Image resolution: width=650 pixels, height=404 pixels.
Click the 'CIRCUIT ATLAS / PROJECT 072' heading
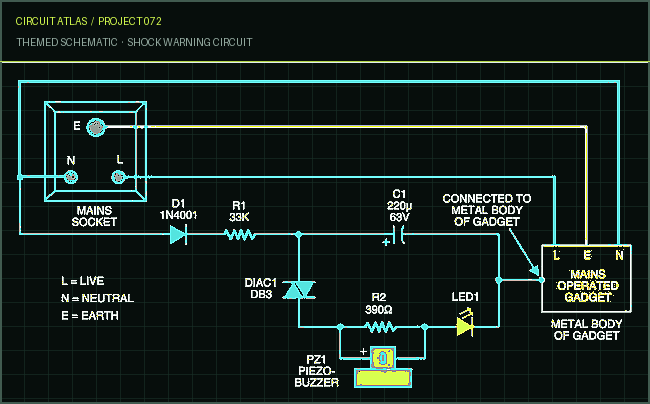point(88,21)
